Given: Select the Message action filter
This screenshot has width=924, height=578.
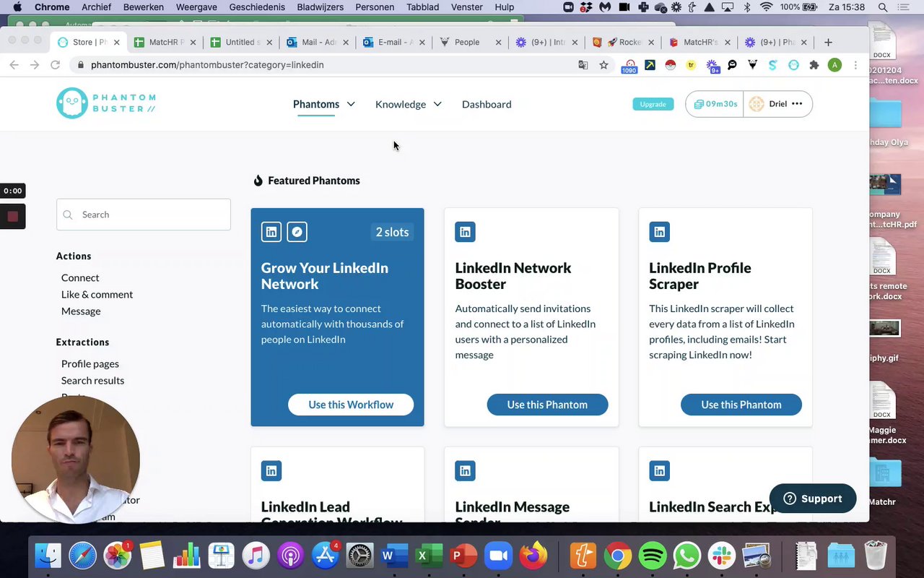Looking at the screenshot, I should click(x=81, y=311).
